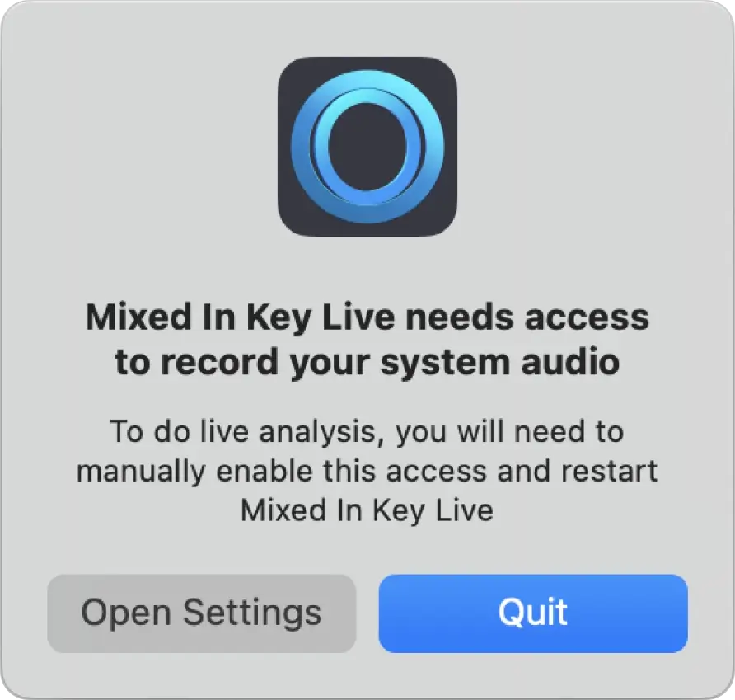Select the gray Open Settings button
735x700 pixels.
click(202, 613)
